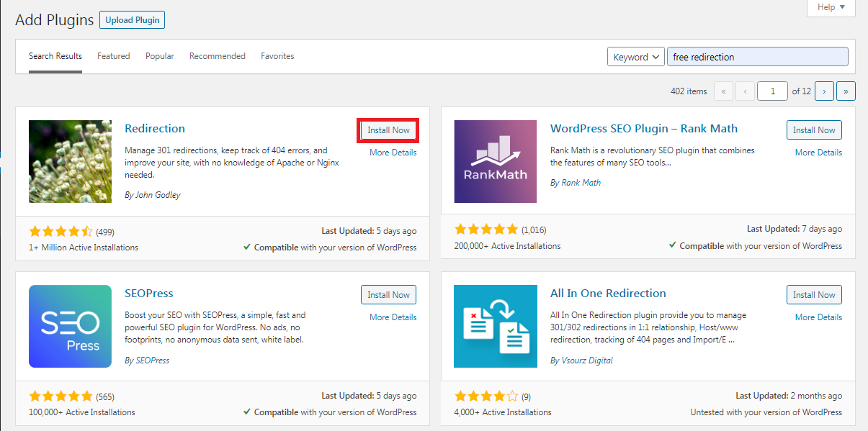Image resolution: width=868 pixels, height=431 pixels.
Task: Install the SEOPress plugin
Action: click(x=388, y=295)
